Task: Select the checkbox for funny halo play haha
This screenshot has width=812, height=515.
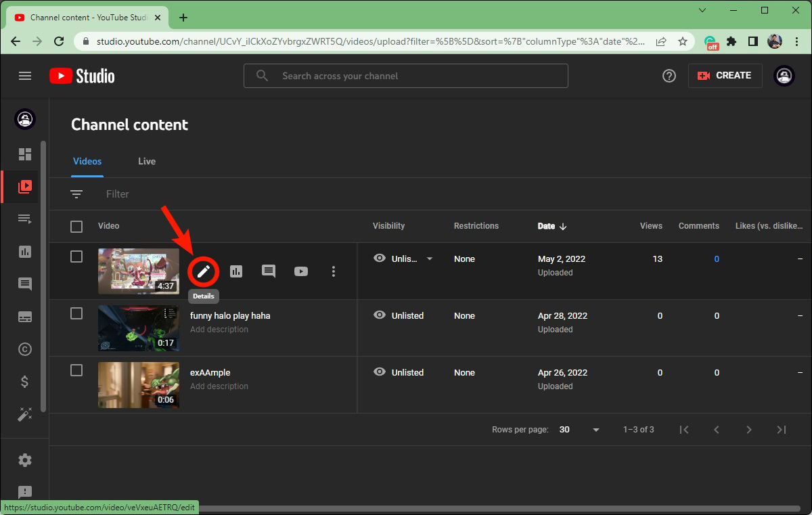Action: [x=76, y=313]
